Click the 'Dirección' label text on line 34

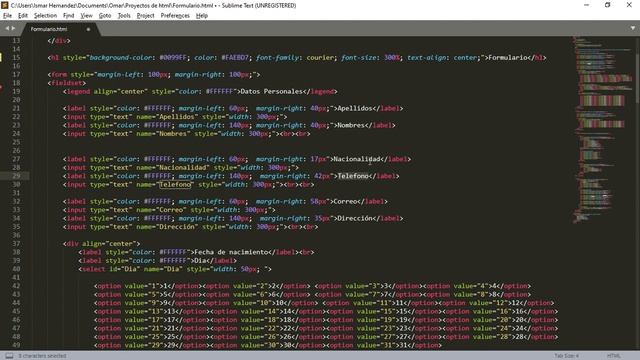point(355,218)
